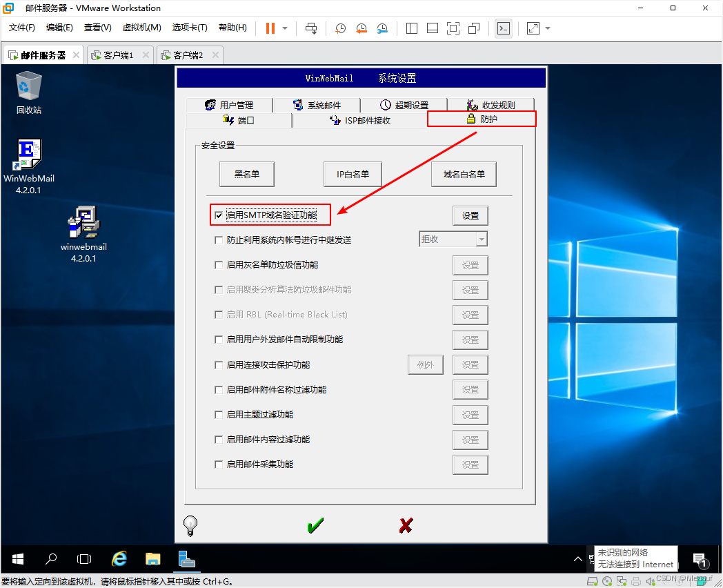This screenshot has height=588, width=723.
Task: Open the 拒收 dropdown
Action: (x=453, y=239)
